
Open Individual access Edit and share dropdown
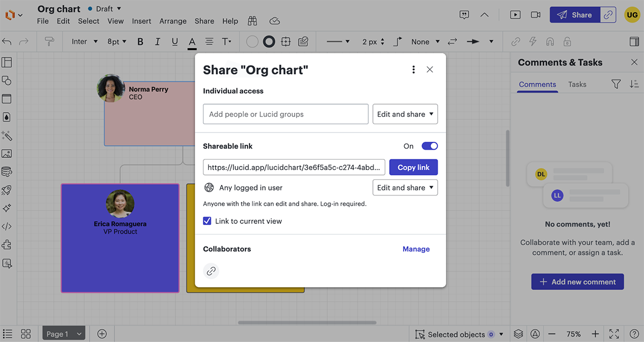[405, 114]
